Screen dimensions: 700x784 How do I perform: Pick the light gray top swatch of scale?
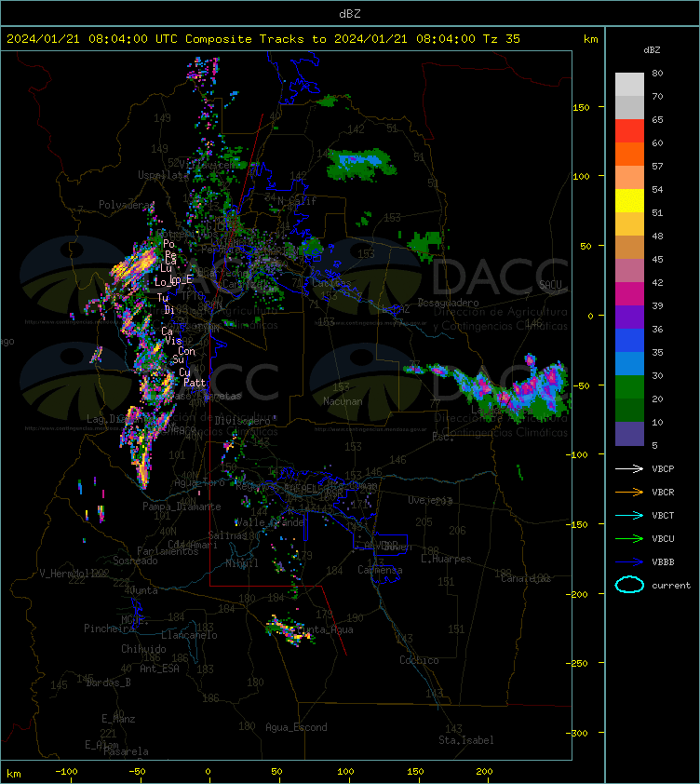(629, 85)
